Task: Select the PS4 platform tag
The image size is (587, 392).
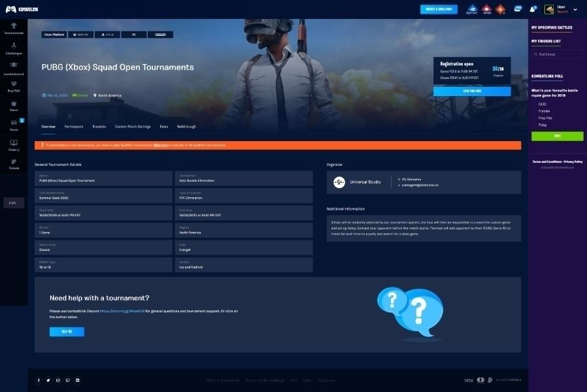Action: (107, 35)
